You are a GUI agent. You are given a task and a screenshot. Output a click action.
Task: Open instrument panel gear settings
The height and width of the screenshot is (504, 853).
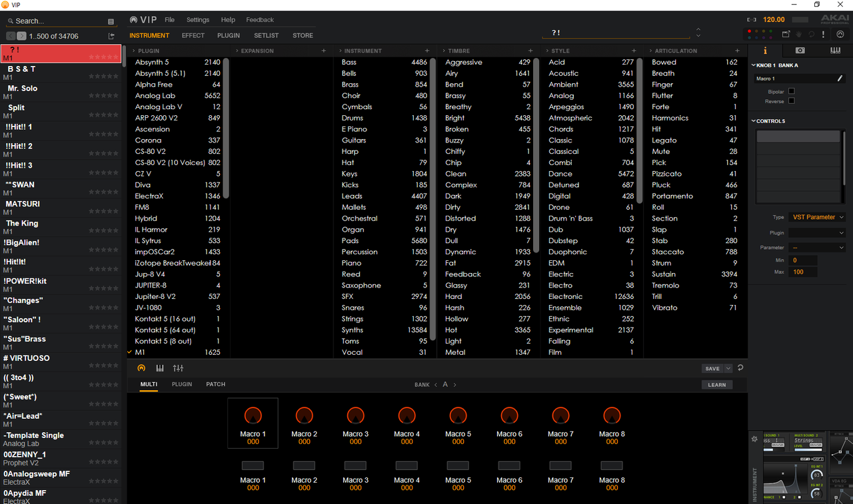(754, 439)
